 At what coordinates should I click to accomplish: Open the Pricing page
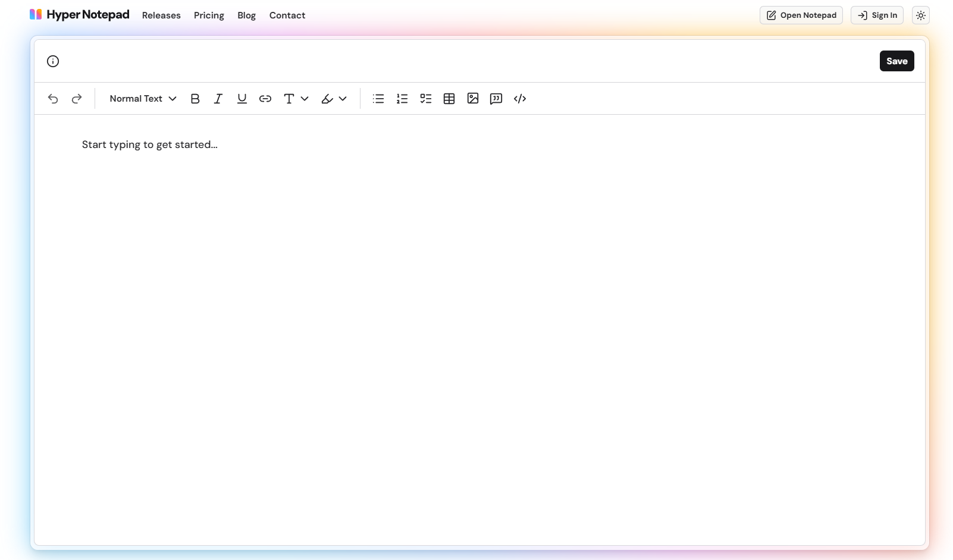click(x=209, y=15)
